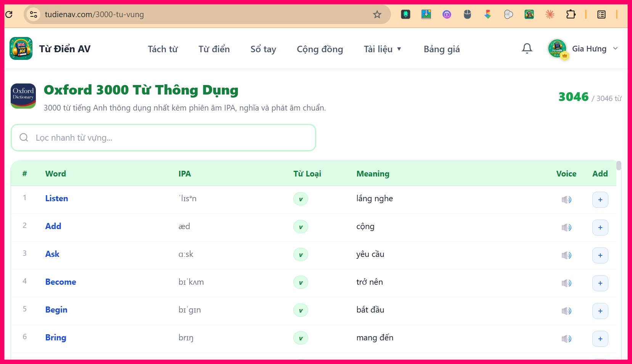Click the IPA column header

(x=185, y=174)
